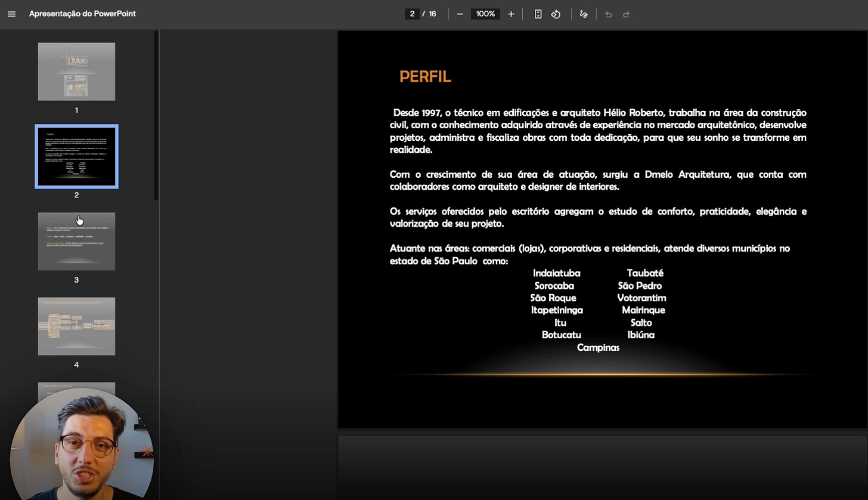This screenshot has height=500, width=868.
Task: Click the city name Ibiúna
Action: point(641,335)
